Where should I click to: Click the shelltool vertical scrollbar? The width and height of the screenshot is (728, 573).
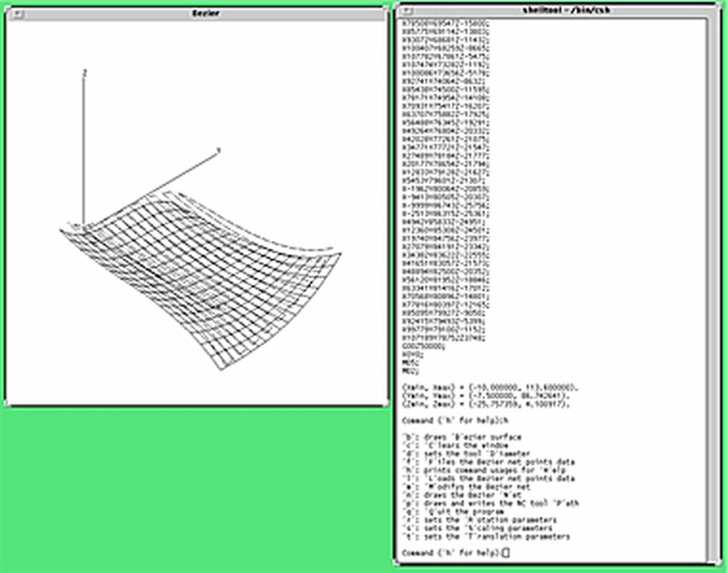[x=711, y=290]
